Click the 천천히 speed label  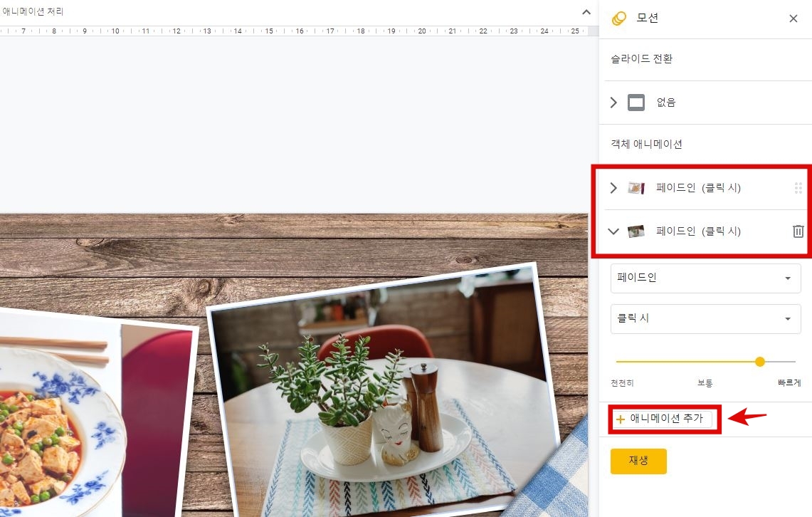[622, 383]
